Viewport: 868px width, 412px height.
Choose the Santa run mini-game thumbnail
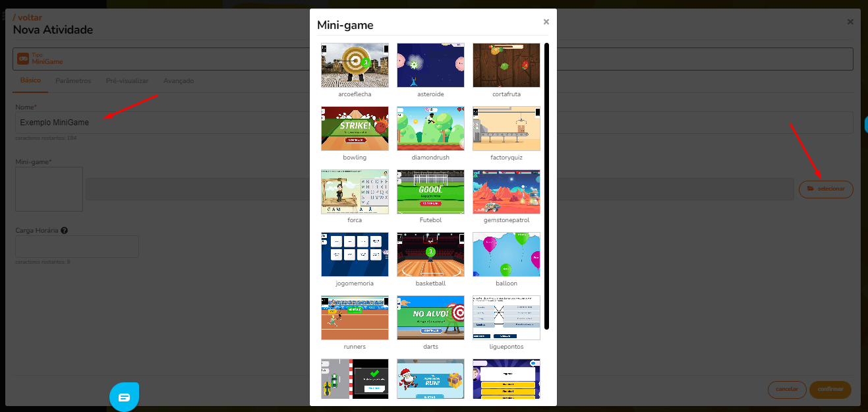430,379
